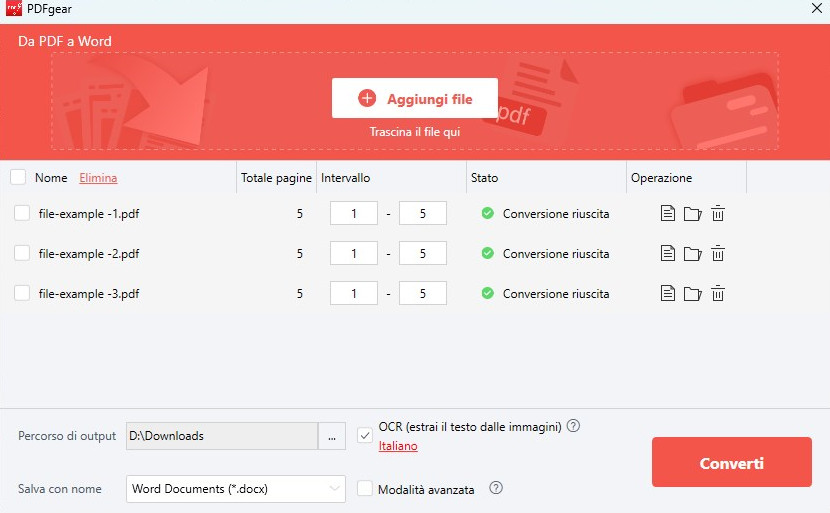This screenshot has height=513, width=830.
Task: Click the Converti button
Action: pos(732,462)
